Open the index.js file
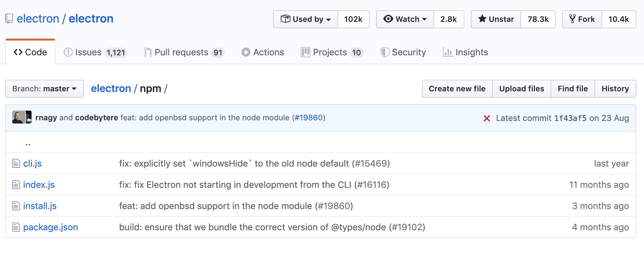Image resolution: width=644 pixels, height=256 pixels. pyautogui.click(x=39, y=185)
